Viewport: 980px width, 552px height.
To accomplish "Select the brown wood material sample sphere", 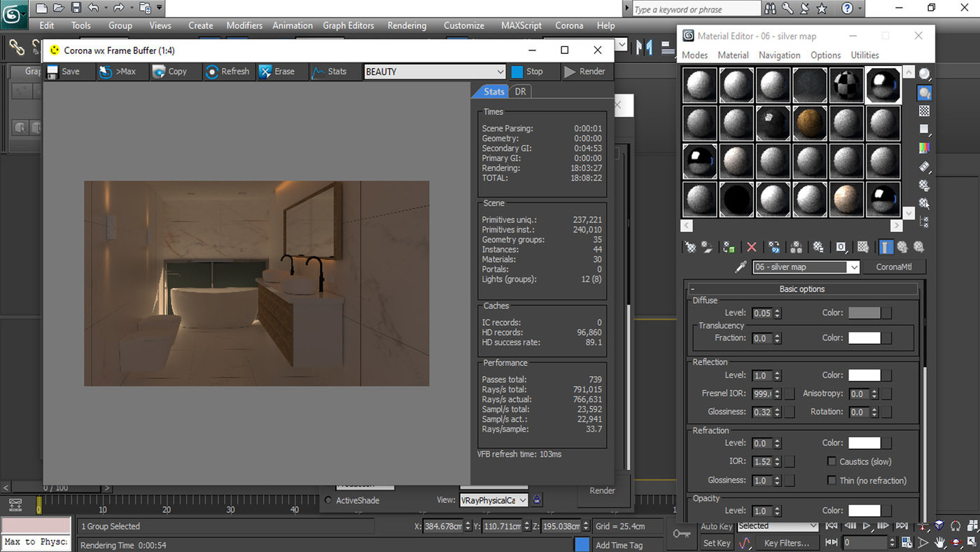I will pos(810,123).
